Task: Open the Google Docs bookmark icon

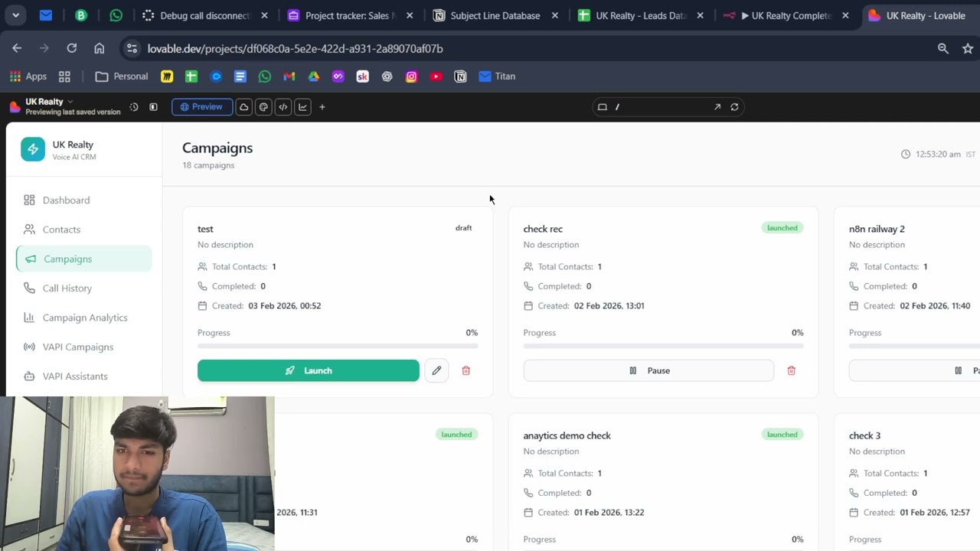Action: [240, 77]
